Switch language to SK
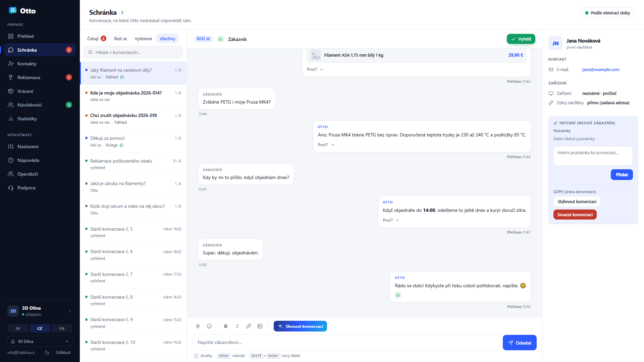Screen dimensions: 644x362 coord(18,328)
